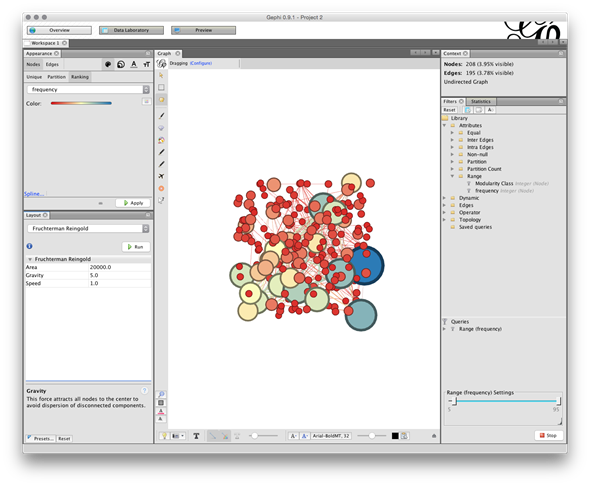Image resolution: width=590 pixels, height=486 pixels.
Task: Select the Sizer diamond tool
Action: [161, 128]
